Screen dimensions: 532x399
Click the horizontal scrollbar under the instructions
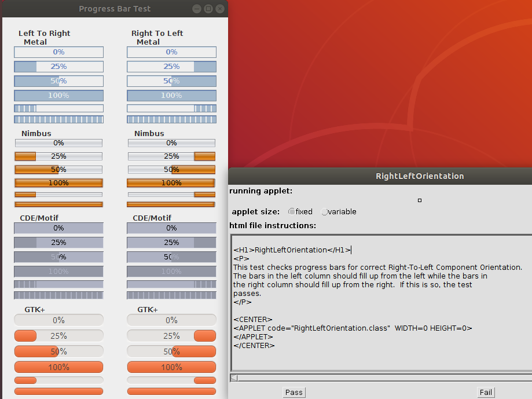click(x=382, y=378)
